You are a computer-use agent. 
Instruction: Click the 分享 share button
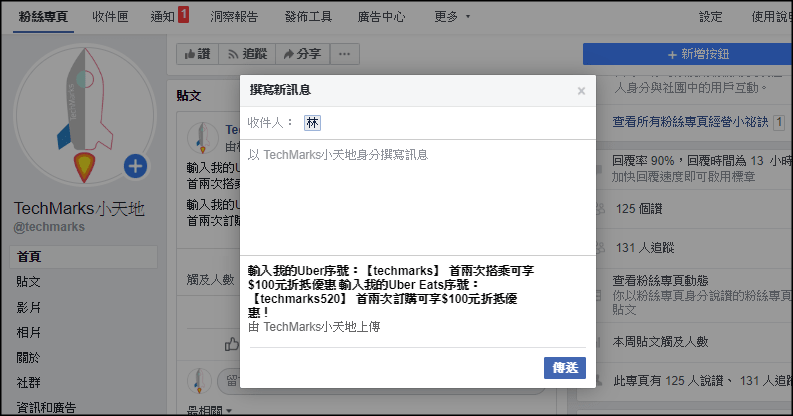[302, 54]
